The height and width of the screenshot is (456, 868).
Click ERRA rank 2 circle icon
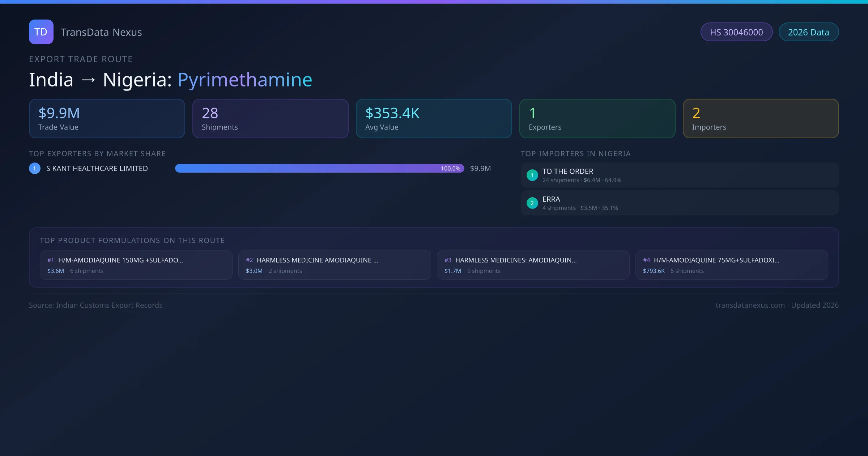point(532,203)
